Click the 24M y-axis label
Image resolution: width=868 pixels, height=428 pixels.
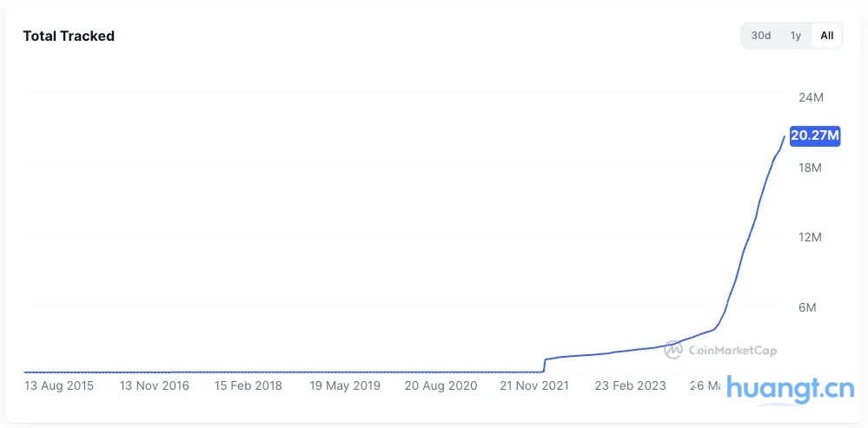pos(811,96)
